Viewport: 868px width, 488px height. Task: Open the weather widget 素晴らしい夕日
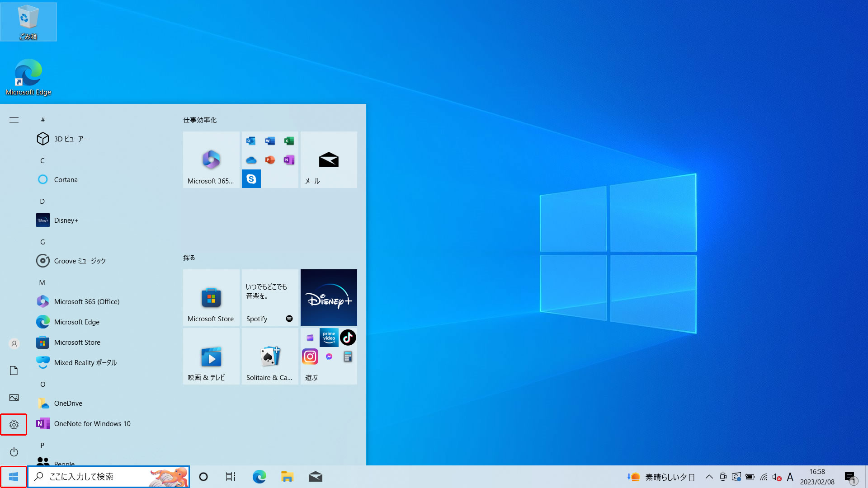pyautogui.click(x=660, y=477)
